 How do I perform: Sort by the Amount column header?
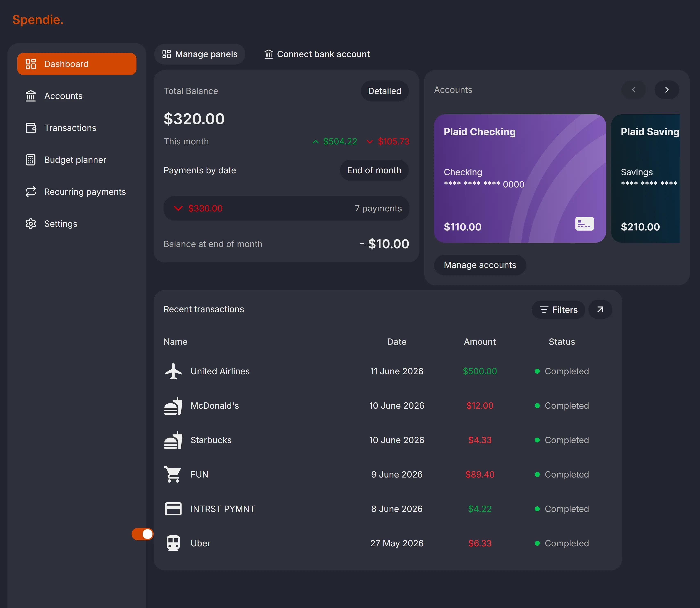(480, 342)
